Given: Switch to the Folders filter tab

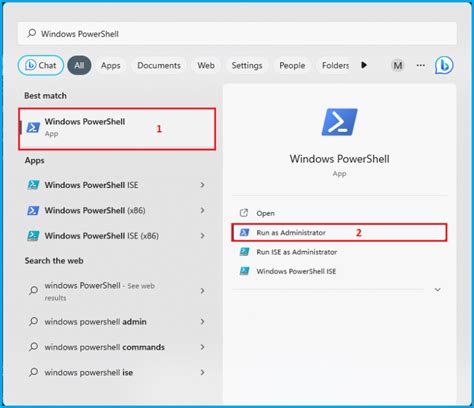Looking at the screenshot, I should click(x=335, y=65).
